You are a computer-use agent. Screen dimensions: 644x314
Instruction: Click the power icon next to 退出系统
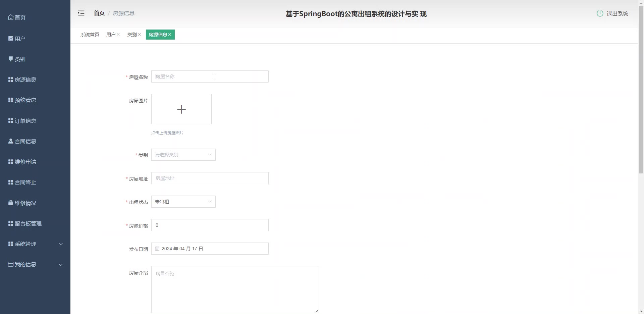click(x=600, y=13)
